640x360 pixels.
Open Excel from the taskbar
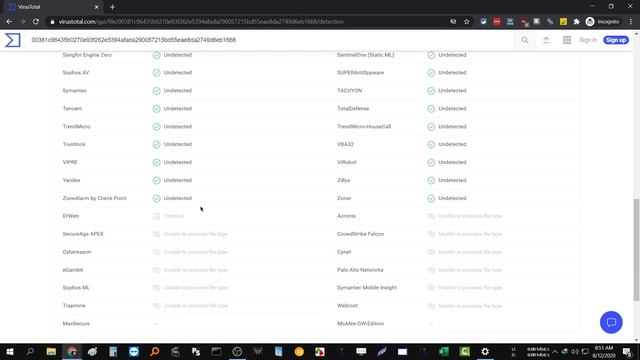coord(444,351)
